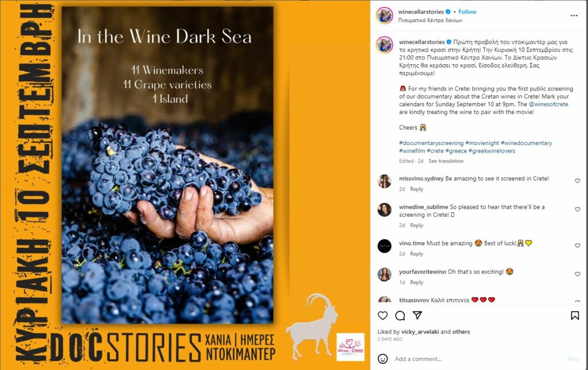The image size is (588, 370).
Task: Reply to missvino.sydney's comment
Action: click(x=416, y=189)
